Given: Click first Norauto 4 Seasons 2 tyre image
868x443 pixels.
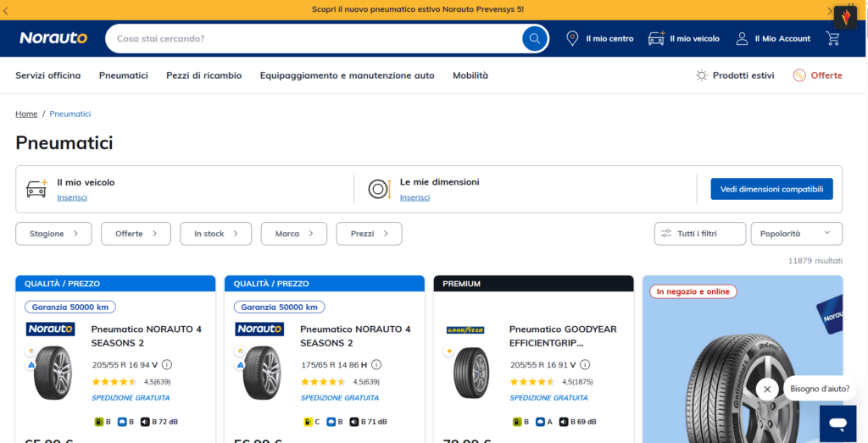Looking at the screenshot, I should (x=53, y=373).
